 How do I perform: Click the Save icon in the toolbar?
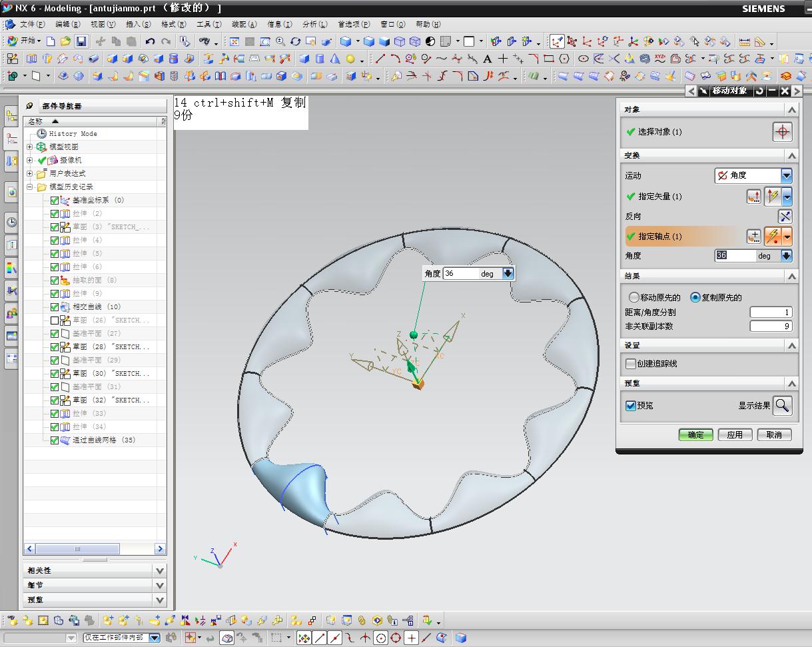pos(81,41)
